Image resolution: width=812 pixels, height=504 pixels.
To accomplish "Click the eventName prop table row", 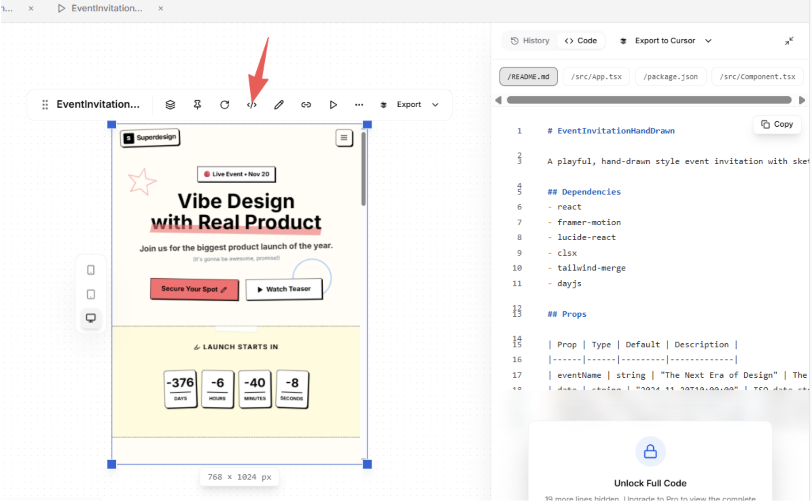I will [678, 375].
